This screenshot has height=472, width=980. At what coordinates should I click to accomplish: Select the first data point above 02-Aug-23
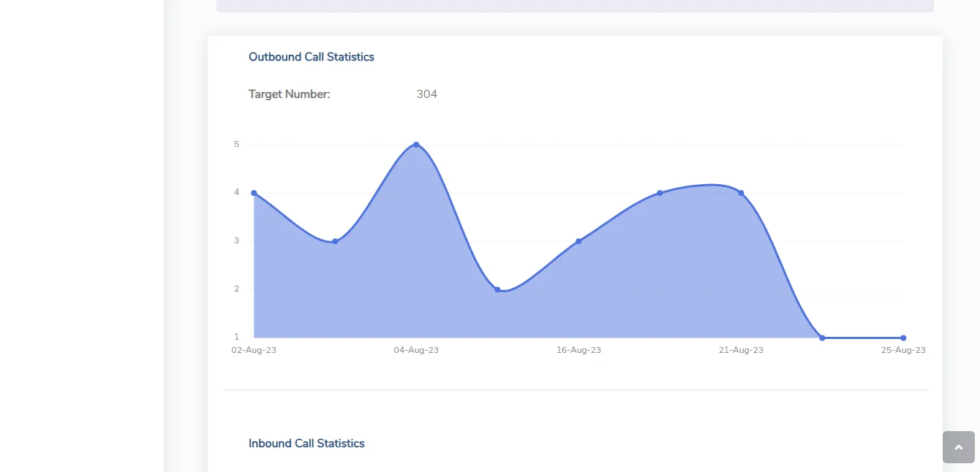pos(254,193)
